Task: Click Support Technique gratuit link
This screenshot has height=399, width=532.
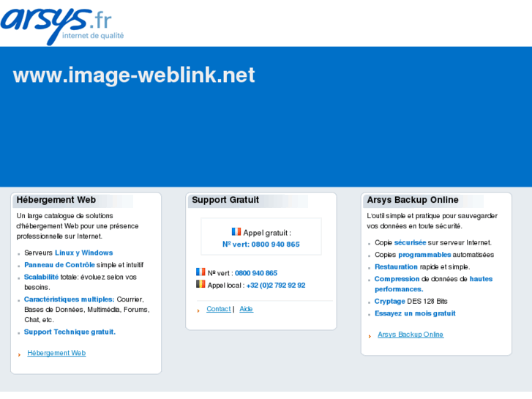Action: click(x=70, y=332)
